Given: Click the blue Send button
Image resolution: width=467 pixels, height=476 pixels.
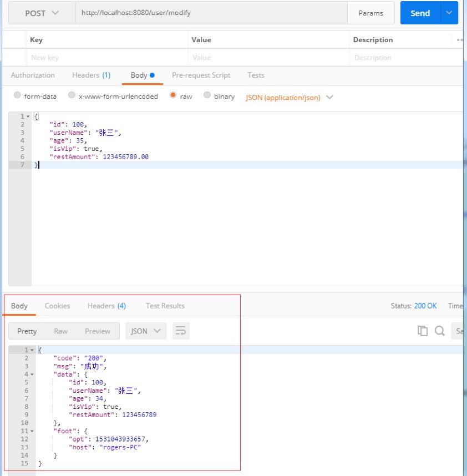Looking at the screenshot, I should pos(420,13).
